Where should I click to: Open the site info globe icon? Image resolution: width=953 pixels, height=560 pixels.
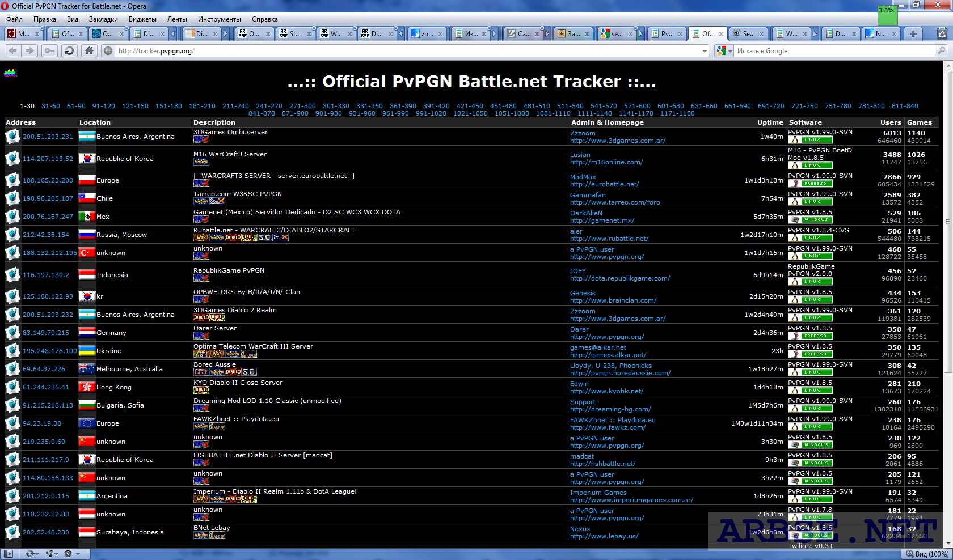coord(108,51)
